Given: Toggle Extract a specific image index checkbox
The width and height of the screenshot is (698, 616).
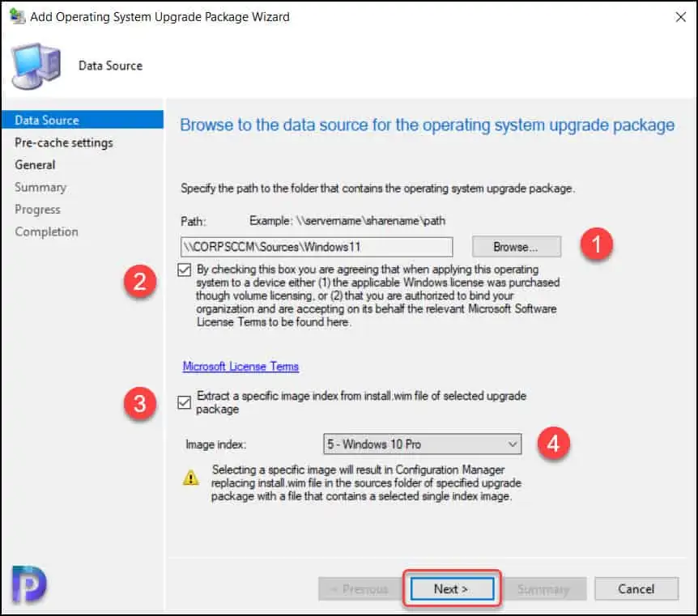Looking at the screenshot, I should [185, 402].
